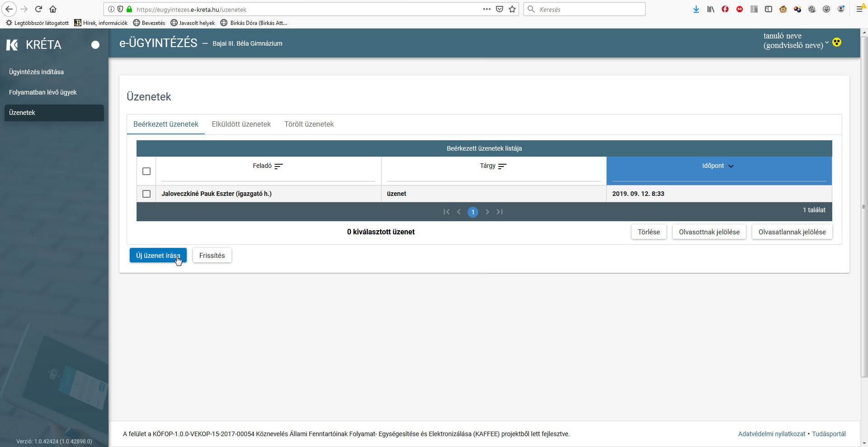Click the yellow accessibility icon in header
The height and width of the screenshot is (447, 868).
(x=837, y=43)
